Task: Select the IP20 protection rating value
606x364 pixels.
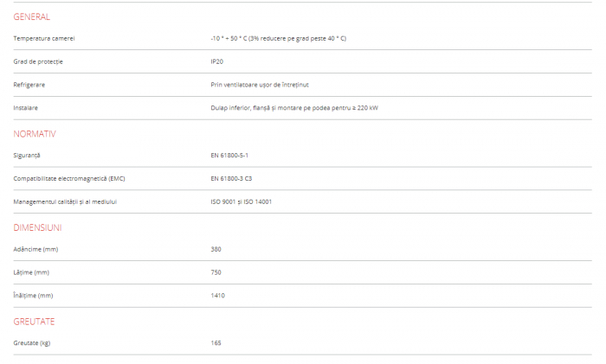Action: click(x=216, y=61)
